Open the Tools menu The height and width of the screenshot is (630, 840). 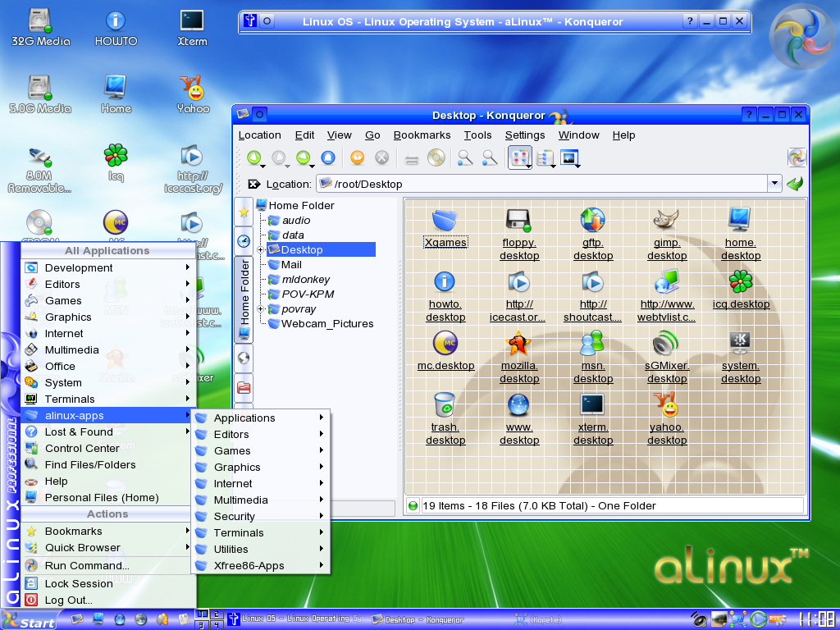[x=478, y=135]
